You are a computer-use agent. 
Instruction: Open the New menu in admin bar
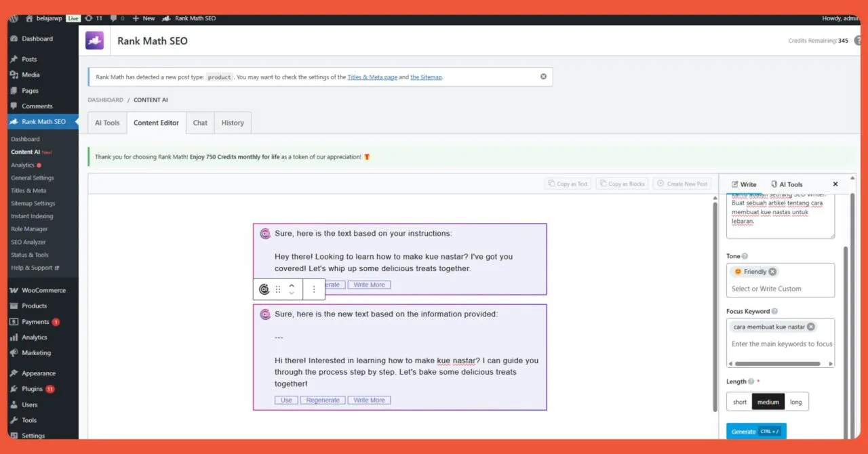click(x=143, y=18)
